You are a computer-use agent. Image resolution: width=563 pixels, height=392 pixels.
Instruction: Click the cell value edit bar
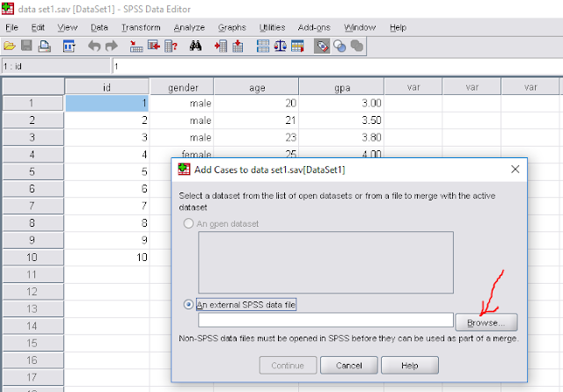(338, 66)
